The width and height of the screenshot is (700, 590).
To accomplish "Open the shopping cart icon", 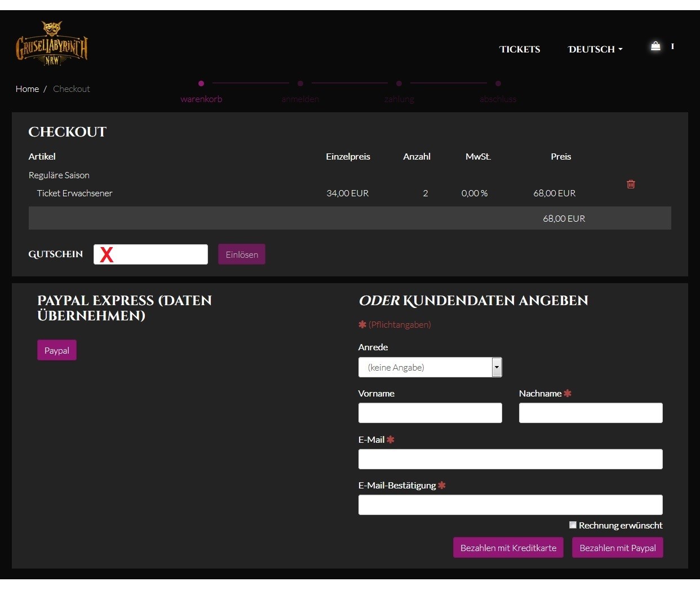I will pyautogui.click(x=655, y=46).
